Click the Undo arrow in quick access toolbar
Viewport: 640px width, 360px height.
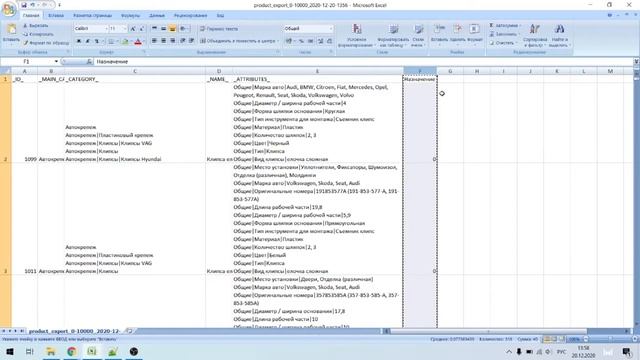(33, 5)
